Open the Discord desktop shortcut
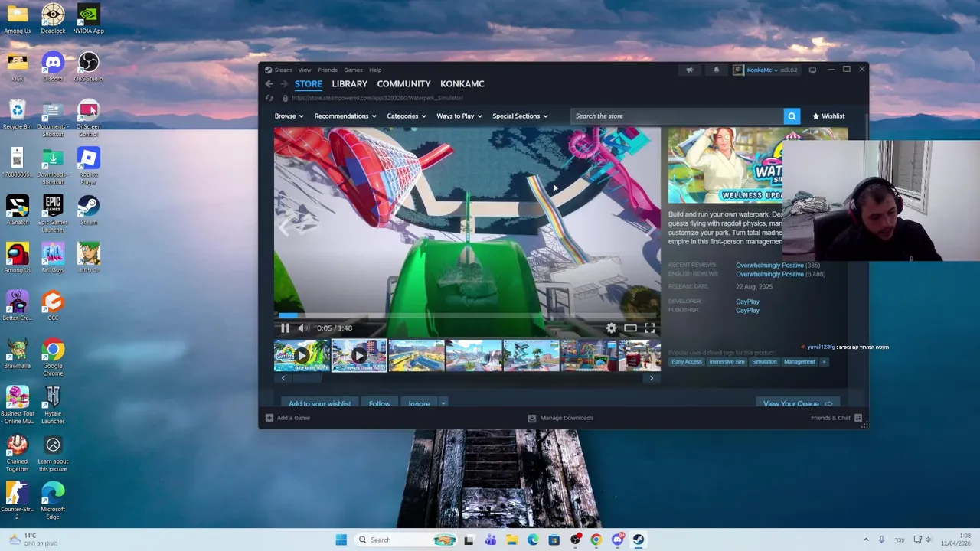Viewport: 980px width, 551px height. click(x=53, y=67)
